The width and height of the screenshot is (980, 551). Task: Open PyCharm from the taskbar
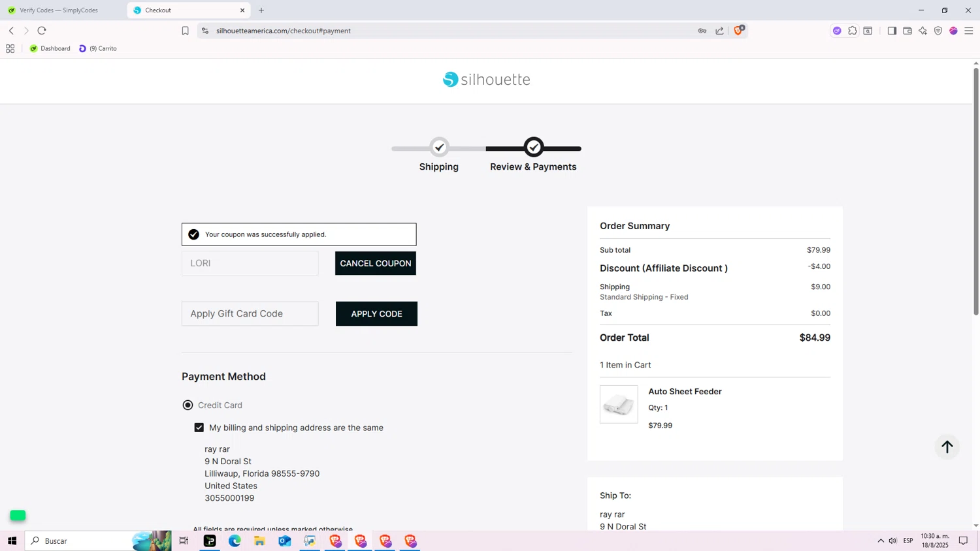210,541
